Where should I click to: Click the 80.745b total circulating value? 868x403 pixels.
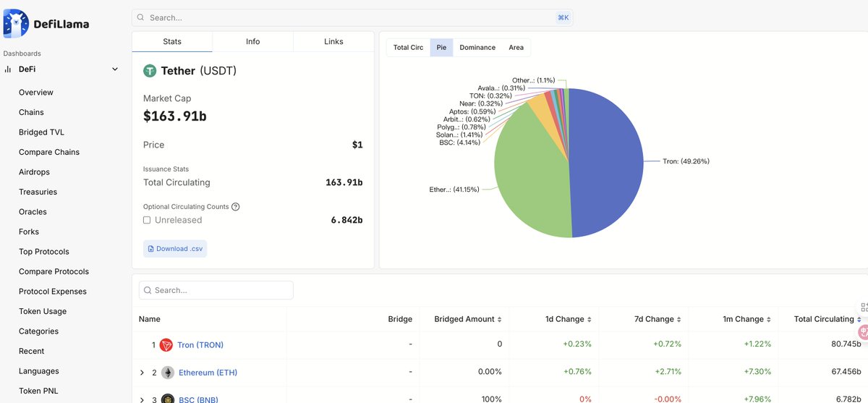pos(846,344)
